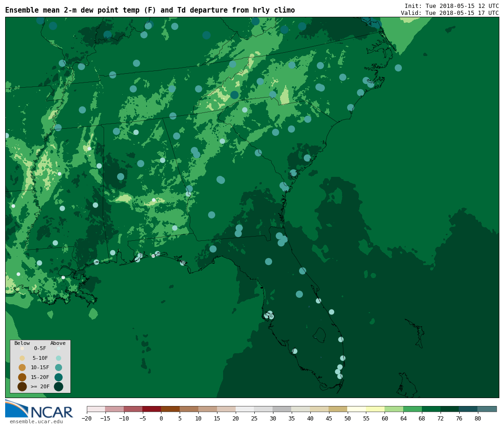The width and height of the screenshot is (504, 427).
Task: Pick the 45 to 50 khaki colorbar swatch
Action: (x=338, y=409)
